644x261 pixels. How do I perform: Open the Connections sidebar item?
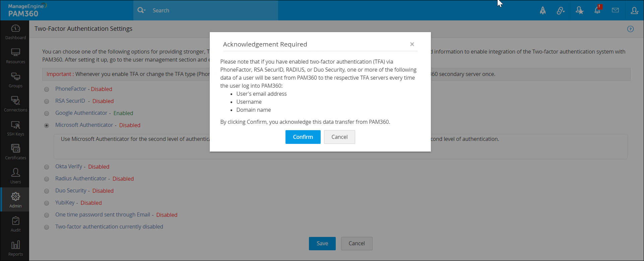pos(15,104)
